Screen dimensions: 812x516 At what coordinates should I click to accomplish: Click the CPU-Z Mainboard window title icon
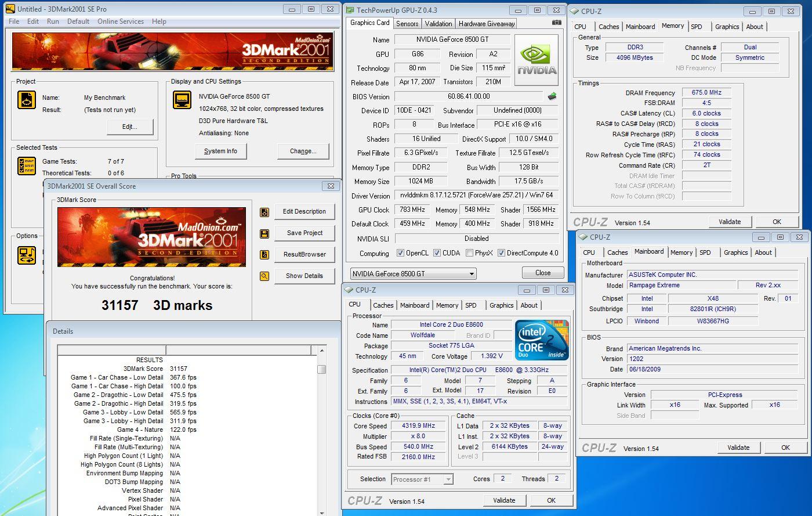point(583,237)
